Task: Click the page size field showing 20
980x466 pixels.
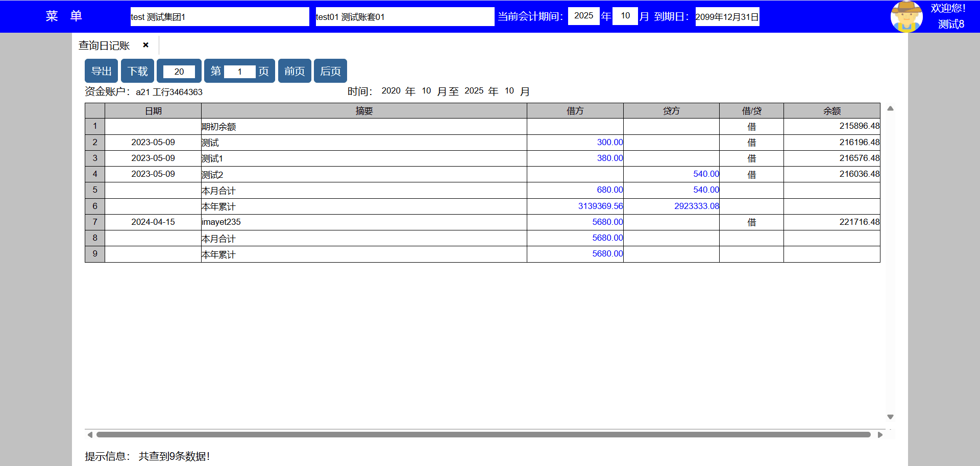Action: [x=179, y=72]
